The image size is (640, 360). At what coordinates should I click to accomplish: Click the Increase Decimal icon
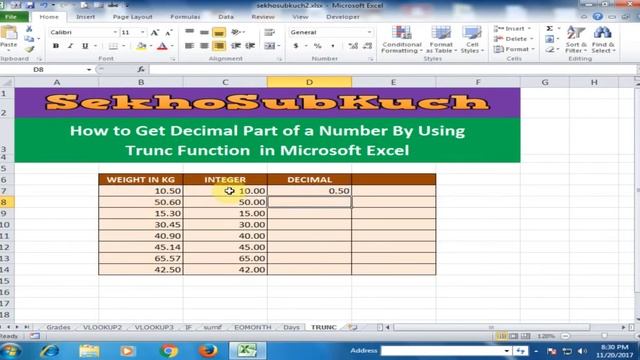coord(353,46)
